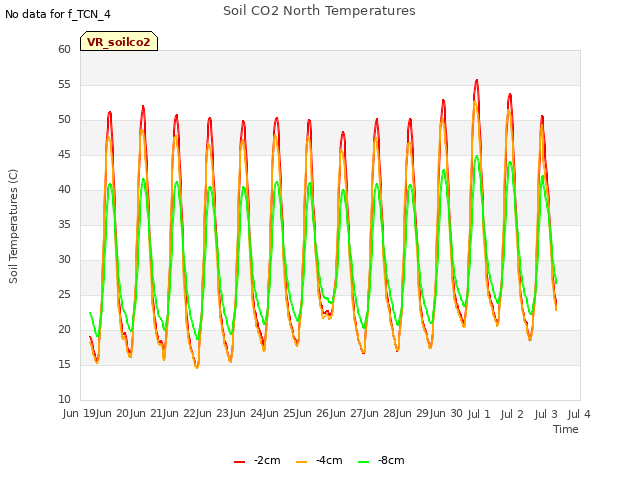Image resolution: width=640 pixels, height=480 pixels.
Task: Click the 25 y-axis tick label
Action: tap(64, 294)
